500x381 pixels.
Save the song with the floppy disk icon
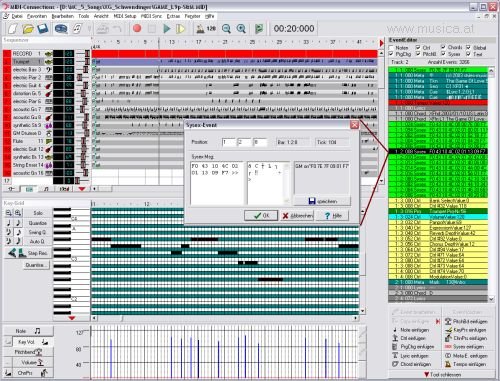click(x=43, y=29)
